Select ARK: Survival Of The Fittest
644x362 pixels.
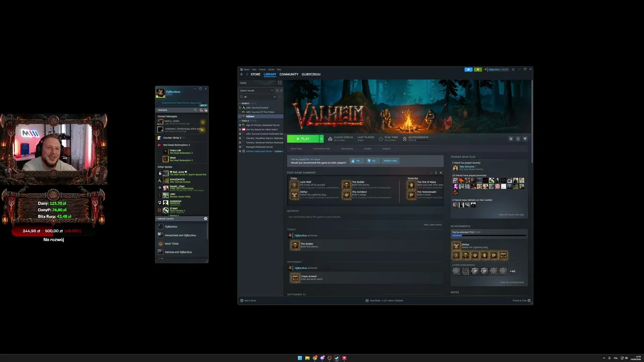click(260, 112)
